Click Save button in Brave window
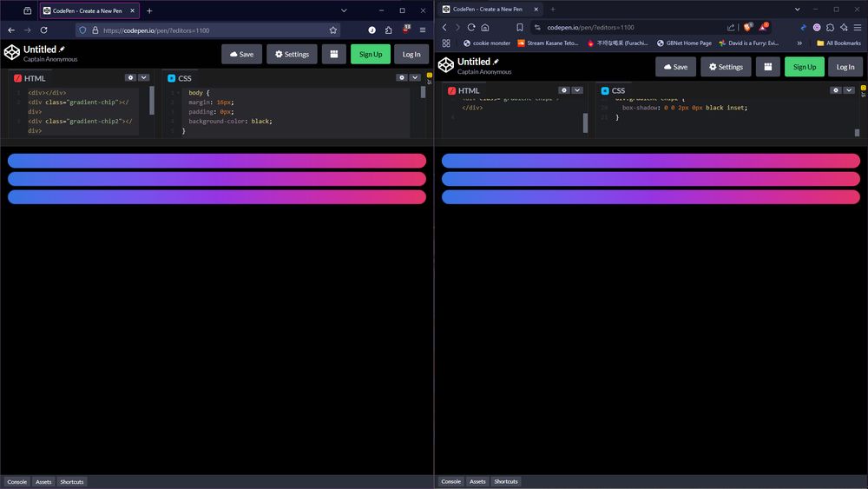868x489 pixels. [676, 67]
